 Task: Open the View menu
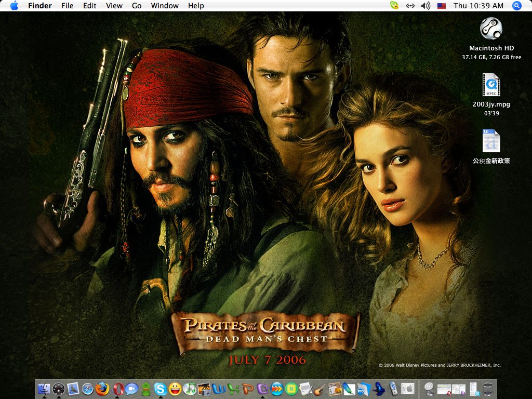114,6
